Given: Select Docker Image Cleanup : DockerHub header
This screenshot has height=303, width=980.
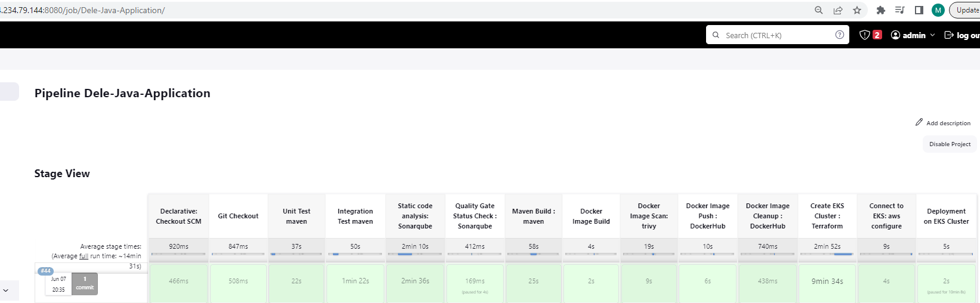Looking at the screenshot, I should coord(768,216).
